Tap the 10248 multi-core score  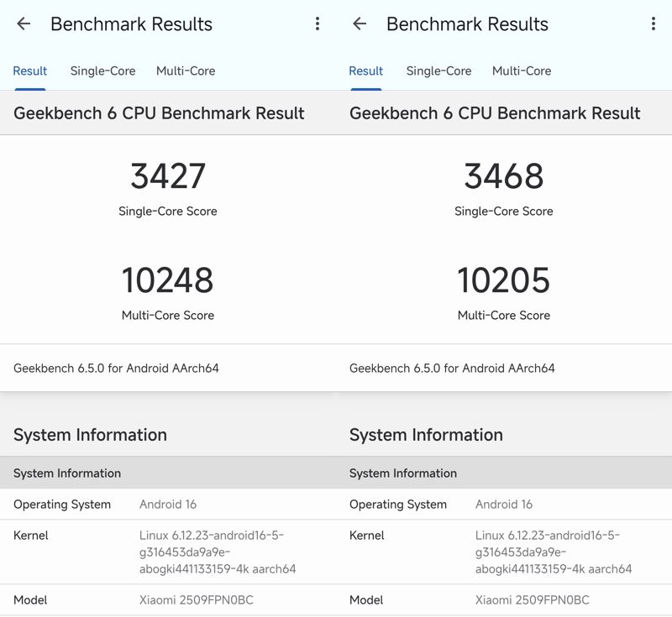pos(168,280)
